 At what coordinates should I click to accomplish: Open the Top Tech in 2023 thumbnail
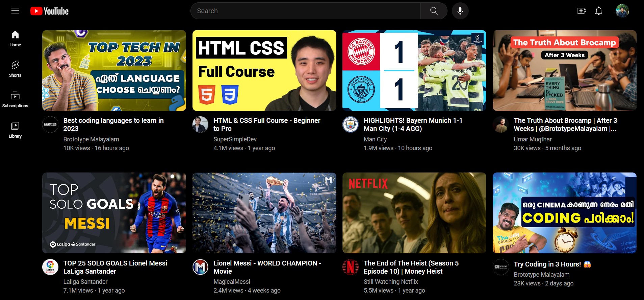(x=114, y=70)
